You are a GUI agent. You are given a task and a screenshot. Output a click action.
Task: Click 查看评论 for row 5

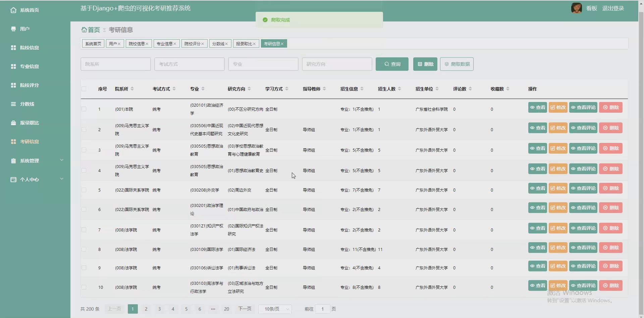(x=583, y=188)
